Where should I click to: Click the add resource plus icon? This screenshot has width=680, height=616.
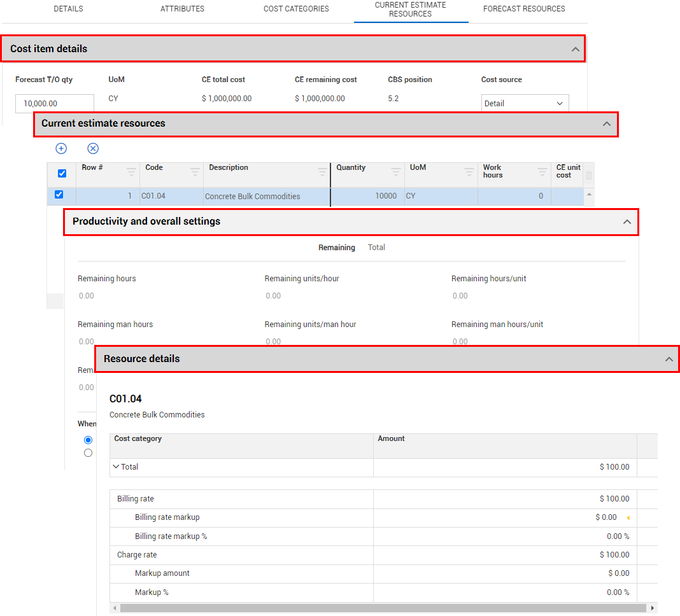[x=61, y=148]
